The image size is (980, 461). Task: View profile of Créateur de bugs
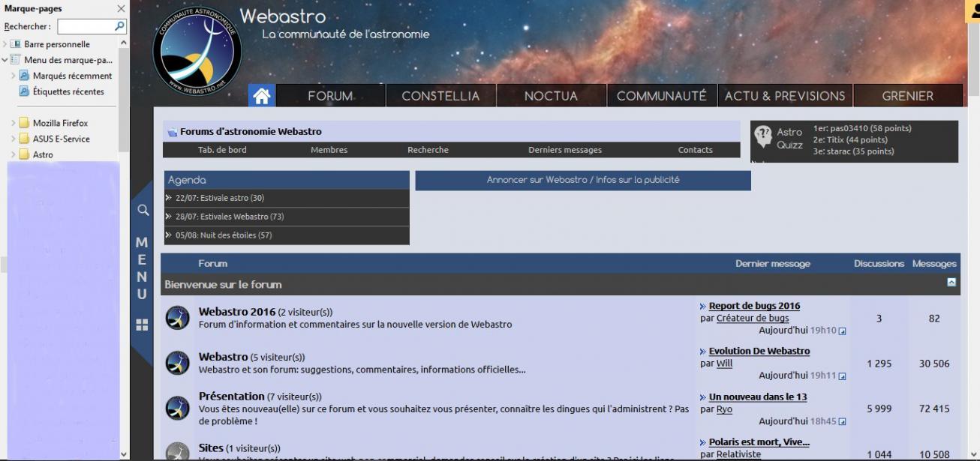(753, 318)
